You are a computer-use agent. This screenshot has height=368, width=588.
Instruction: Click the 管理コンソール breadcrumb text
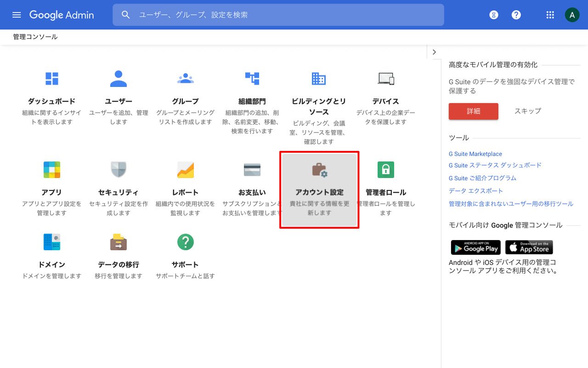35,37
